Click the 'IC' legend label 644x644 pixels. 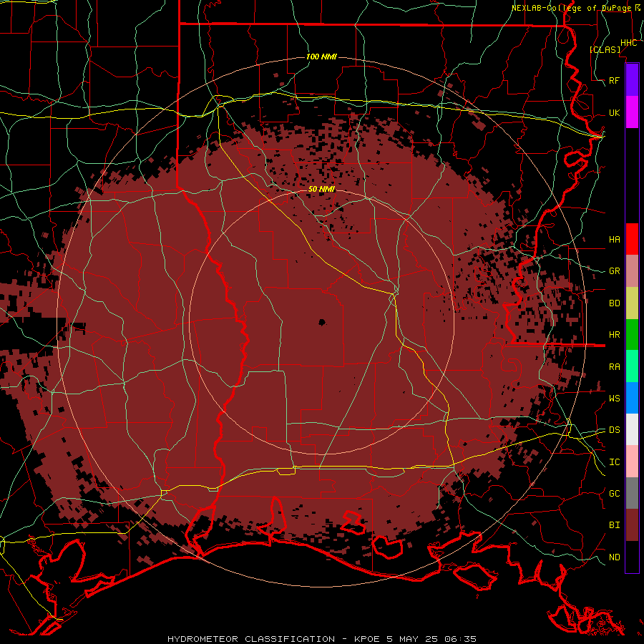[x=615, y=462]
